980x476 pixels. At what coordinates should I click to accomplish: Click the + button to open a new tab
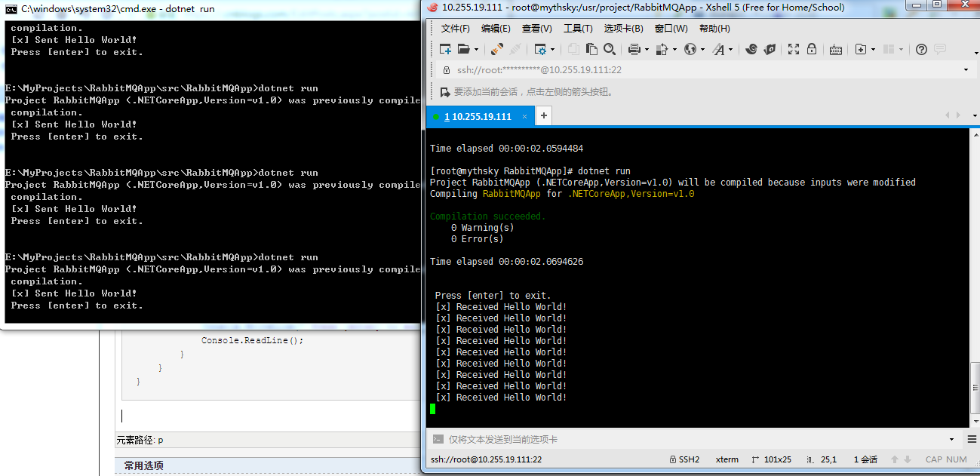pyautogui.click(x=542, y=115)
